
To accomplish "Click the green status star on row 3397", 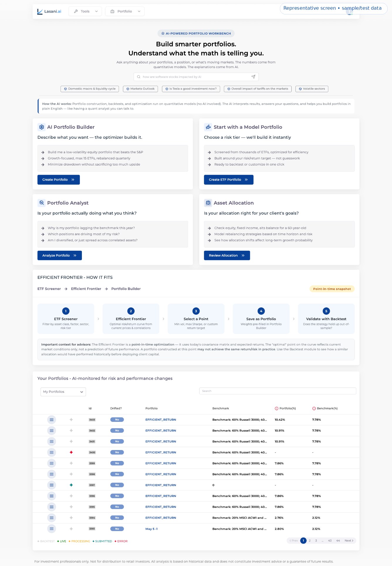I will 71,485.
